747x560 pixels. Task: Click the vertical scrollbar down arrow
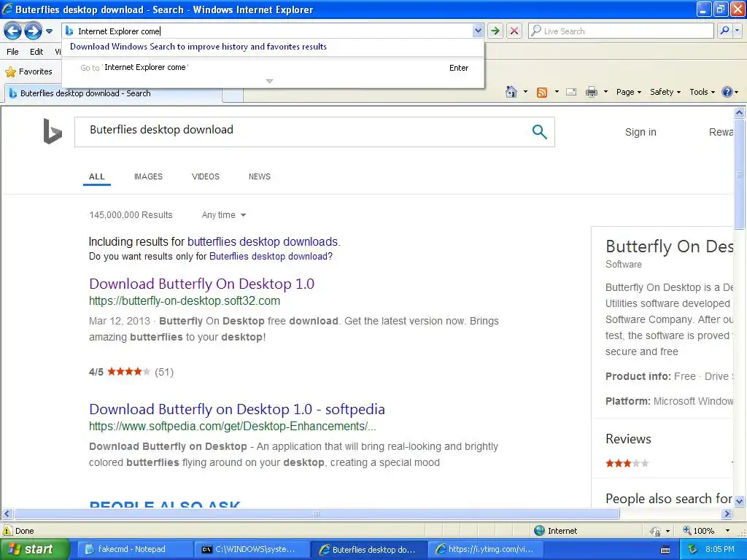point(740,501)
